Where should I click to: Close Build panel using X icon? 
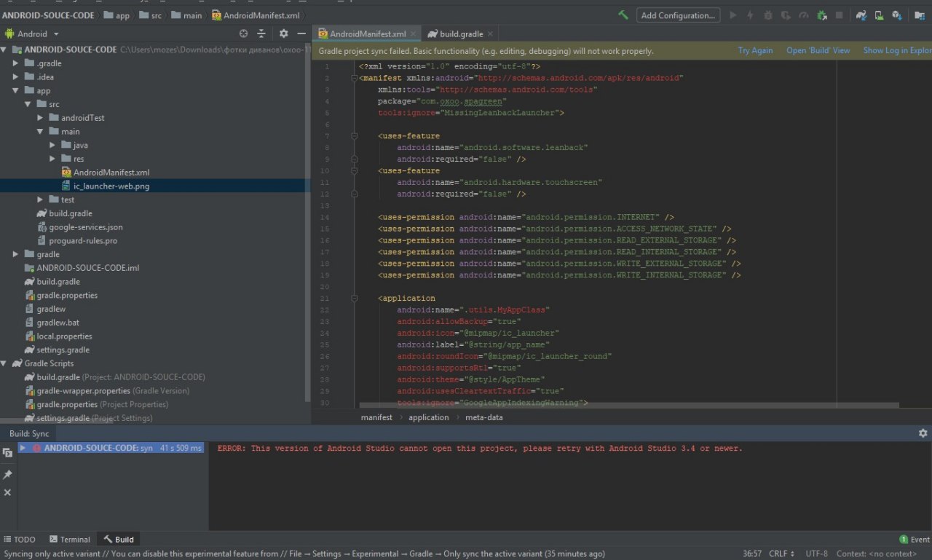click(7, 493)
